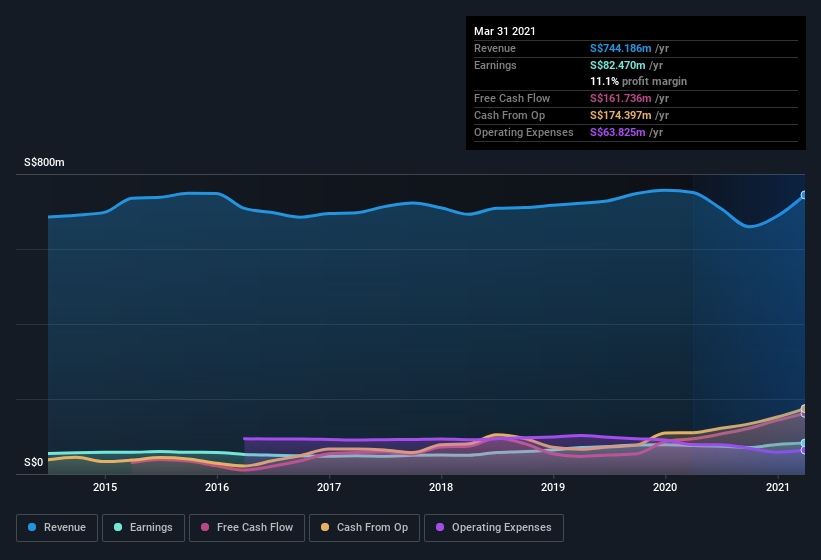Toggle the Earnings legend button
Screen dimensions: 821x560
point(143,528)
